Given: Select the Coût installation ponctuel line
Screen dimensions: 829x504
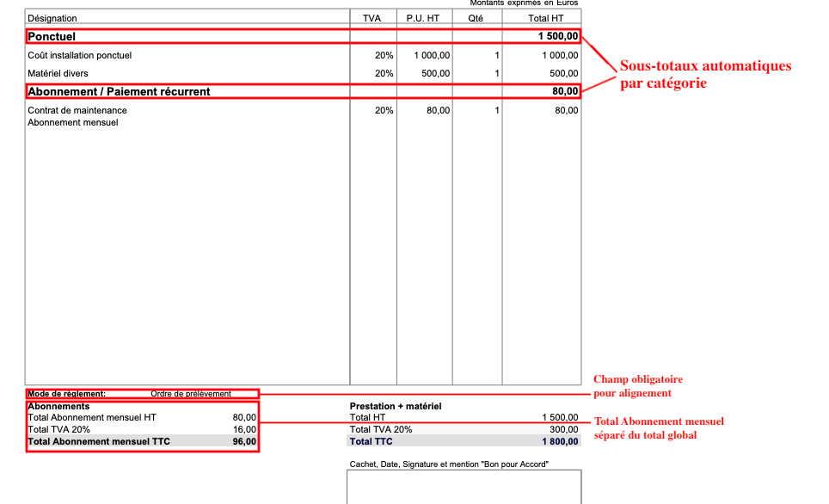Looking at the screenshot, I should (79, 55).
